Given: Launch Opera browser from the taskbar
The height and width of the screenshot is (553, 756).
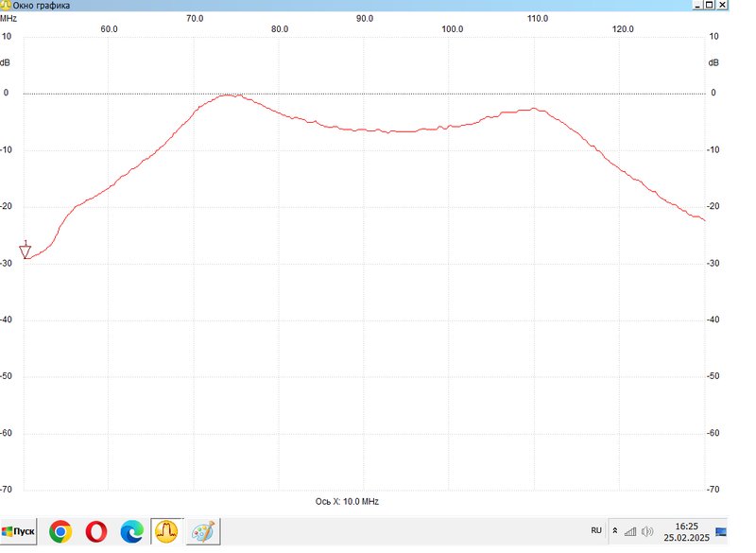Looking at the screenshot, I should tap(96, 532).
